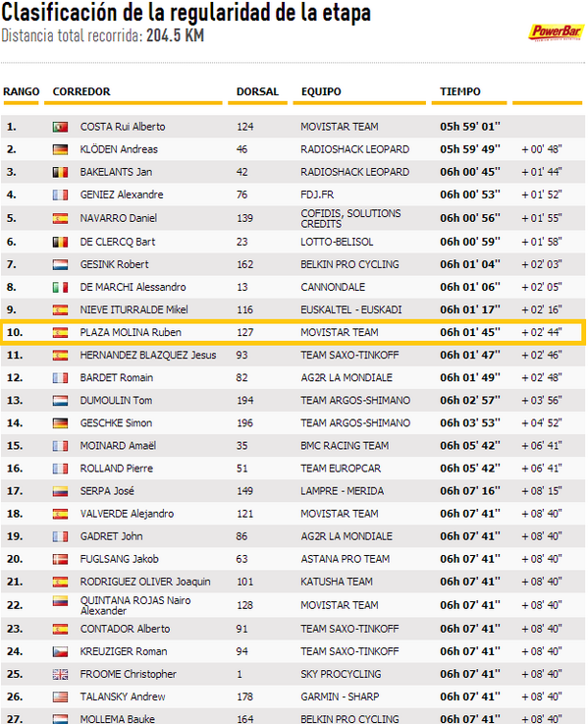Click Spanish flag beside NAVARRO Daniel

pyautogui.click(x=60, y=218)
